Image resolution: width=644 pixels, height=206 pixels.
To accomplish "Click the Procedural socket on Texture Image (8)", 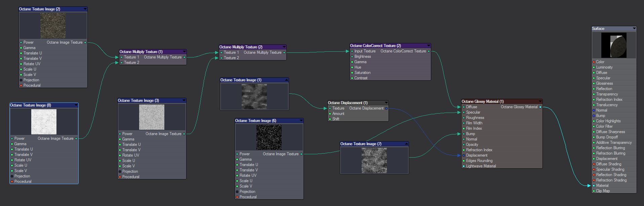I will pyautogui.click(x=12, y=181).
